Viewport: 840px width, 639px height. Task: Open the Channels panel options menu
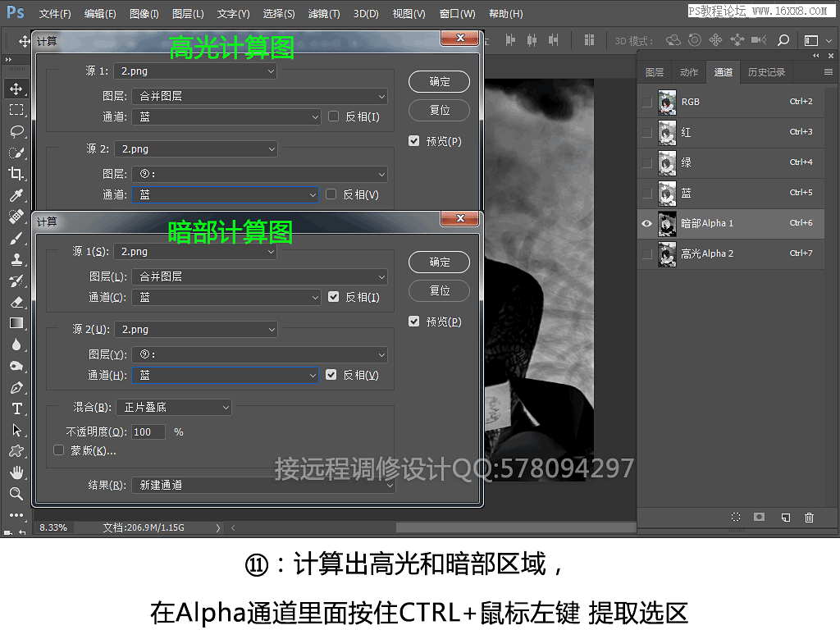point(829,71)
